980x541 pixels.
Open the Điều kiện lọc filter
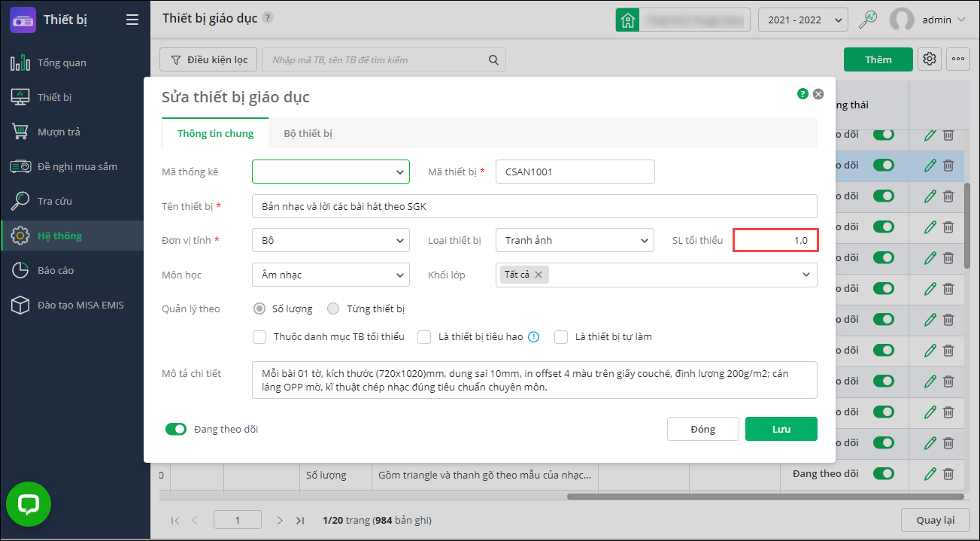point(208,59)
